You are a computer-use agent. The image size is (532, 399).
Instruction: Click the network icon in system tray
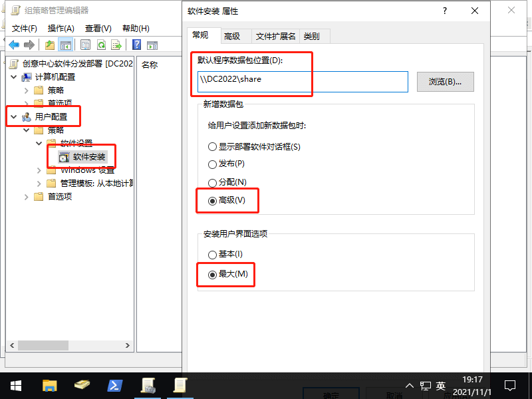pyautogui.click(x=425, y=386)
